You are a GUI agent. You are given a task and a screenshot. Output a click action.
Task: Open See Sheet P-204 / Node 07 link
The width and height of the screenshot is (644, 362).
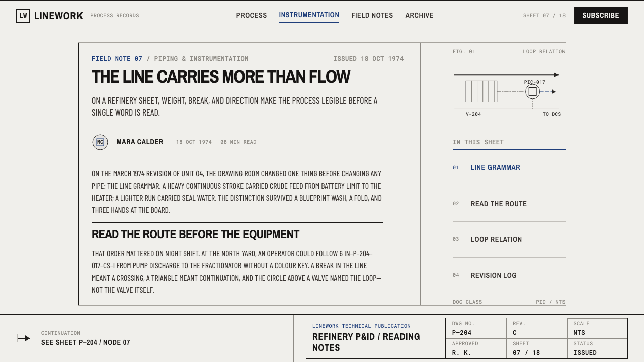coord(86,343)
